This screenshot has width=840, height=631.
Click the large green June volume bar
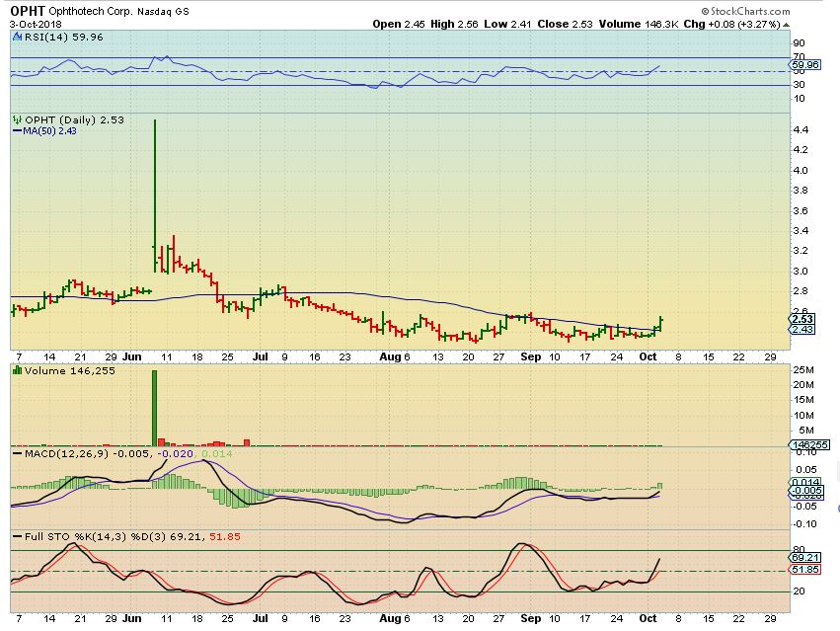click(x=155, y=407)
